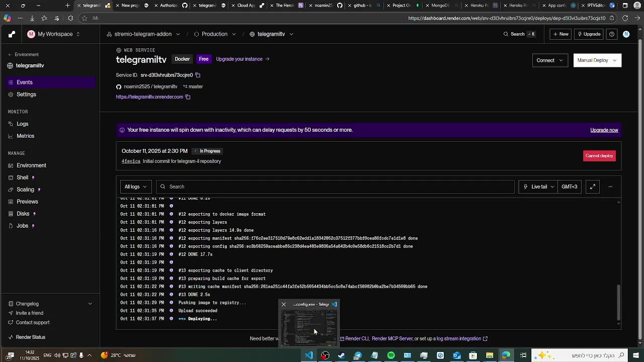Open a new browser tab with plus
Screen dimensions: 644x362
[67, 6]
